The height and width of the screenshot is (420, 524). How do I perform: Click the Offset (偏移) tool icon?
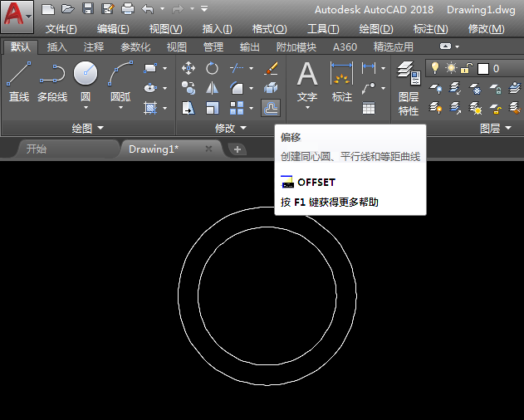pos(271,107)
